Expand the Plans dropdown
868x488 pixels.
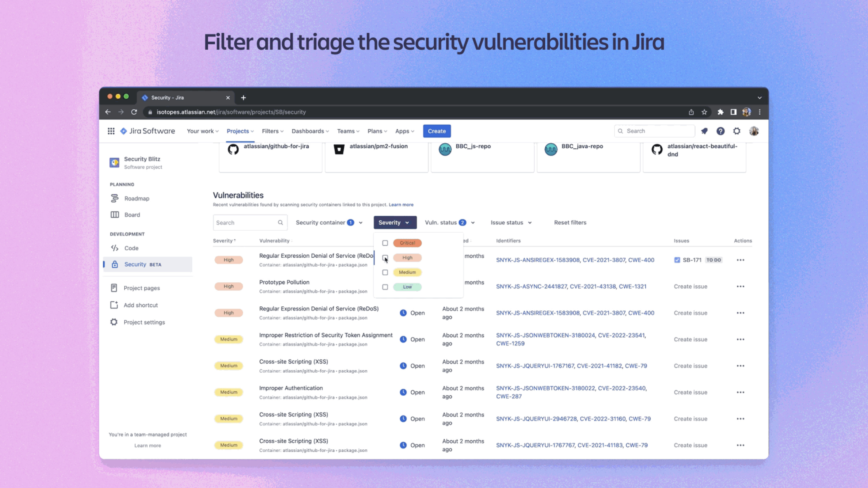click(377, 131)
